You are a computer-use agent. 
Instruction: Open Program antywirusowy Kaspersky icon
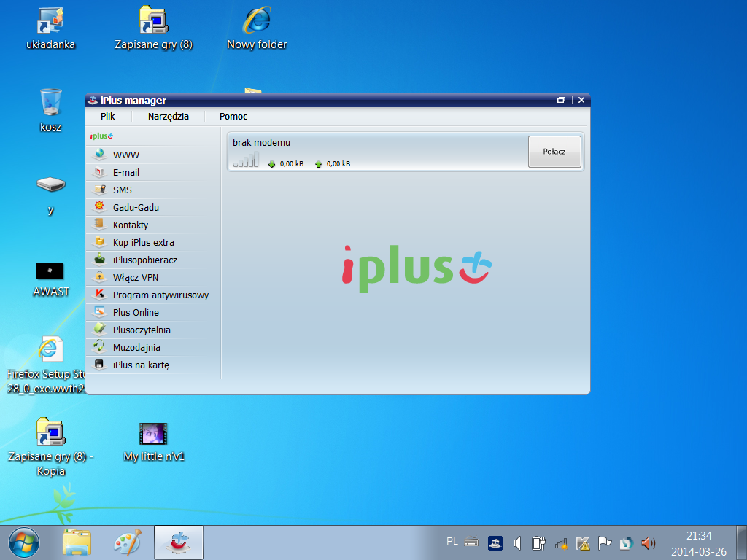click(99, 295)
